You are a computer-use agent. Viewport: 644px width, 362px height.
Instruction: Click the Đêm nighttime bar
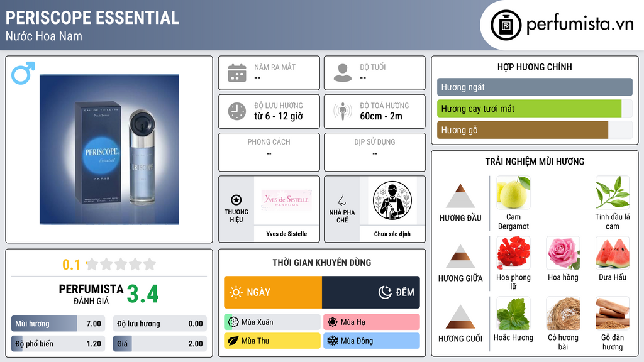coord(371,292)
